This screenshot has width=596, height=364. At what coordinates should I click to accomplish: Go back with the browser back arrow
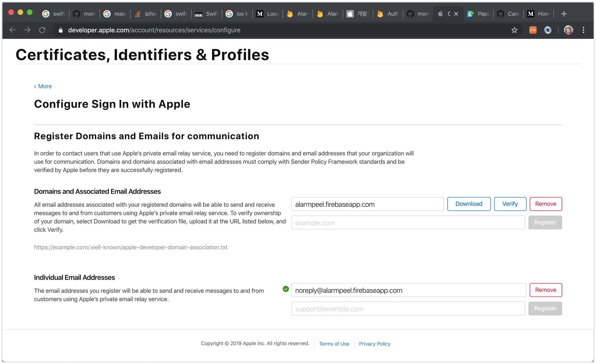point(13,30)
